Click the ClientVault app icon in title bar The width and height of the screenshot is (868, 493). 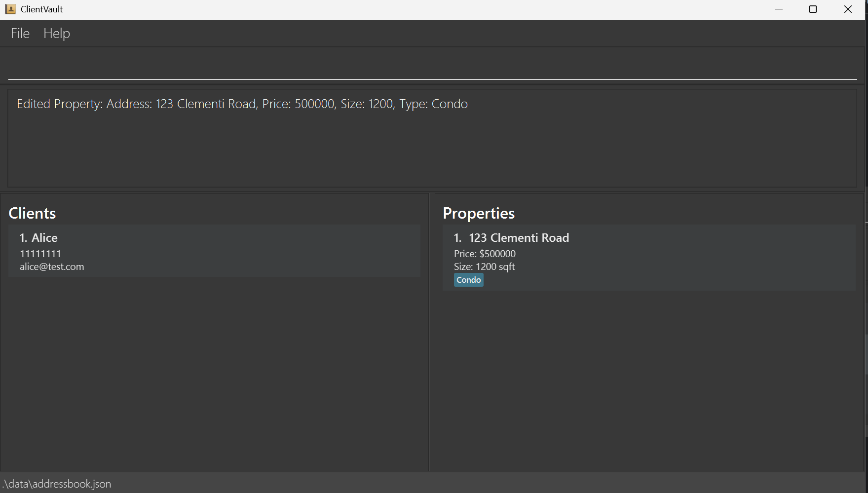pyautogui.click(x=10, y=9)
